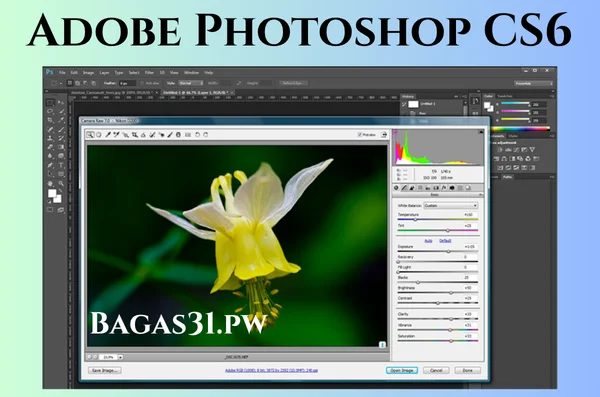Image resolution: width=600 pixels, height=397 pixels.
Task: Open the Style dropdown in options bar
Action: [191, 83]
